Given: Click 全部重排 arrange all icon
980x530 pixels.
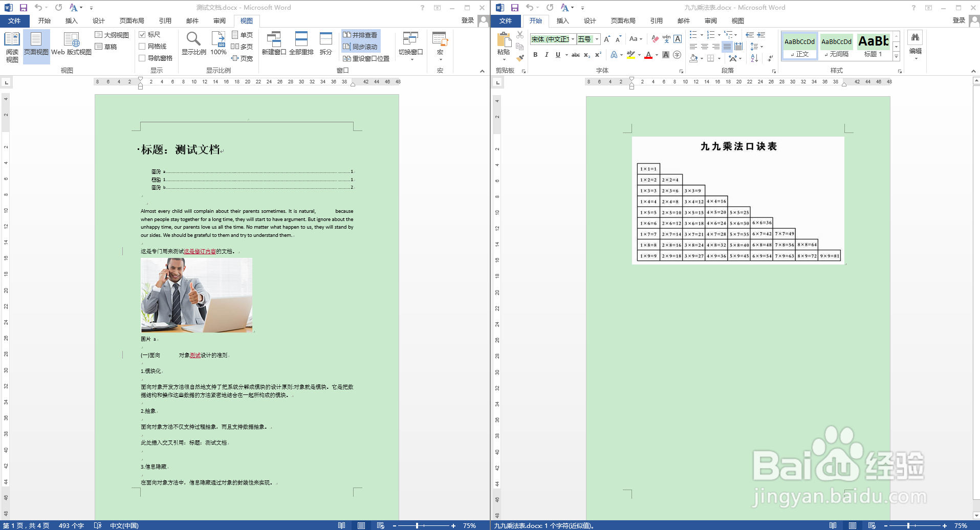Looking at the screenshot, I should coord(301,44).
